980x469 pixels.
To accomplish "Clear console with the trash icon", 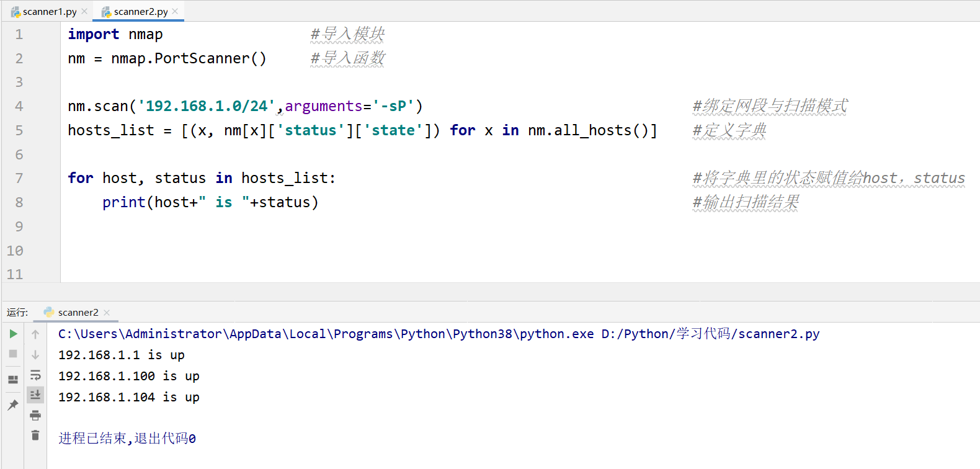I will coord(35,435).
